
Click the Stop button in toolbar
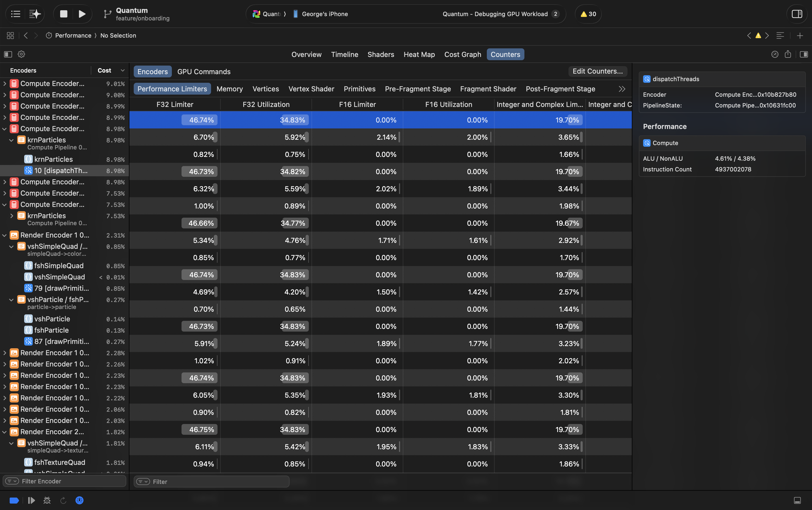point(64,14)
